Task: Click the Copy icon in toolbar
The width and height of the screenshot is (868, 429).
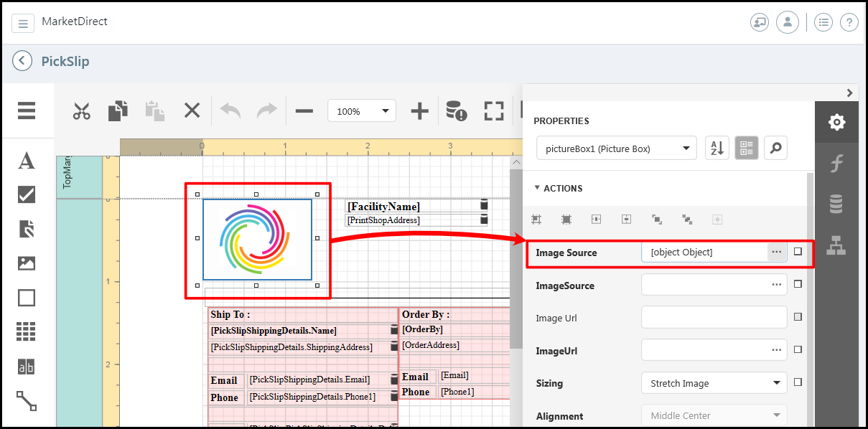Action: click(x=118, y=111)
